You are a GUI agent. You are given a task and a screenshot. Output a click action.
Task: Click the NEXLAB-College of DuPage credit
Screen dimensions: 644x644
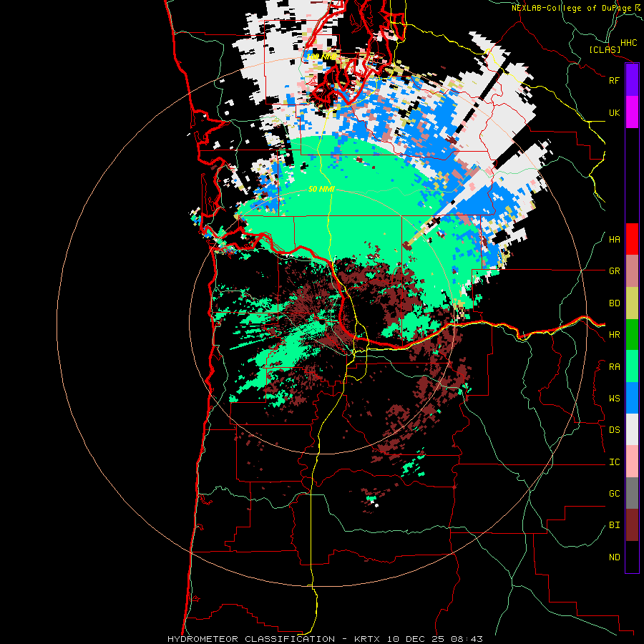click(575, 8)
